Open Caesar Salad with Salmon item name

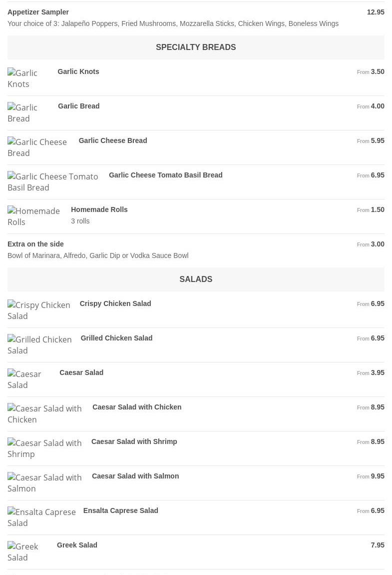point(135,476)
